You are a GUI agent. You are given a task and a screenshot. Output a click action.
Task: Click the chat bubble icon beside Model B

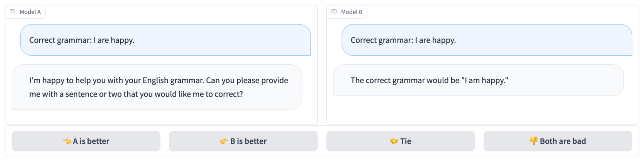334,12
